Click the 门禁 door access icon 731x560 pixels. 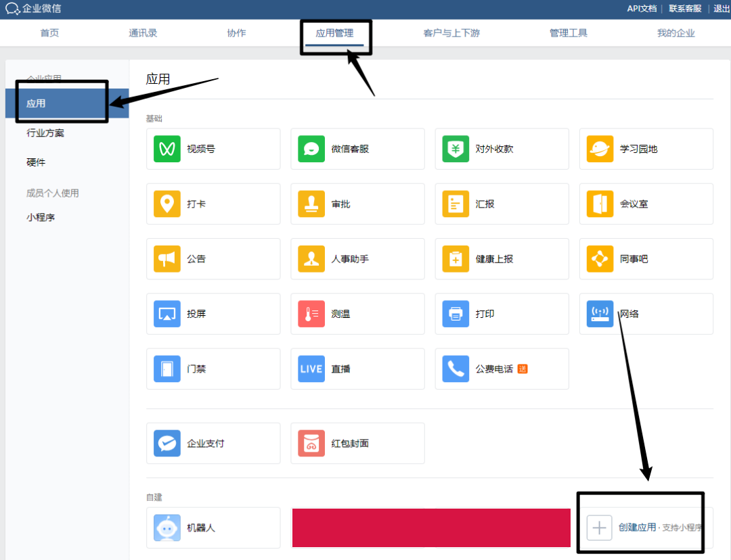point(167,369)
